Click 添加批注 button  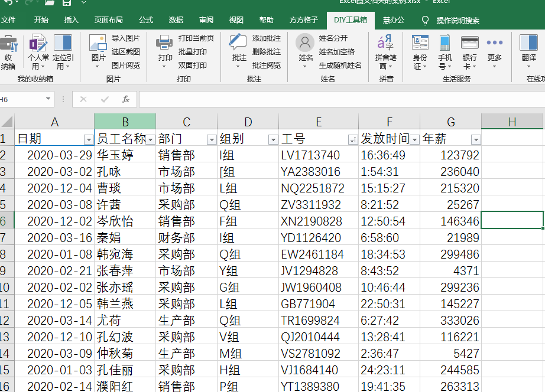click(x=266, y=38)
